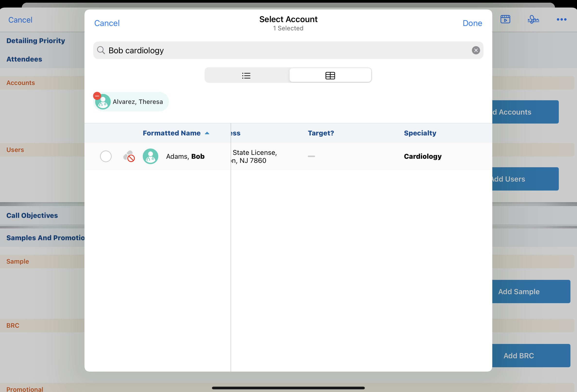Click the Add BRC button
577x392 pixels.
[531, 356]
